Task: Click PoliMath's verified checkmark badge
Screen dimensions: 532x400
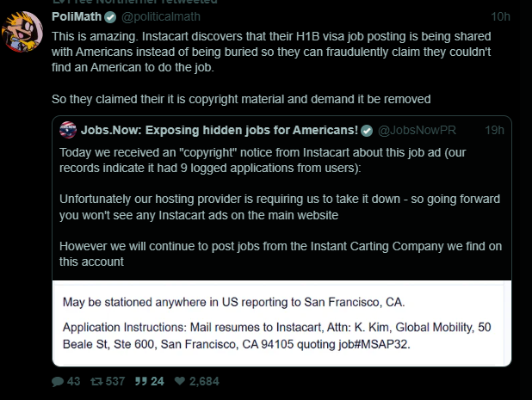Action: pos(109,17)
